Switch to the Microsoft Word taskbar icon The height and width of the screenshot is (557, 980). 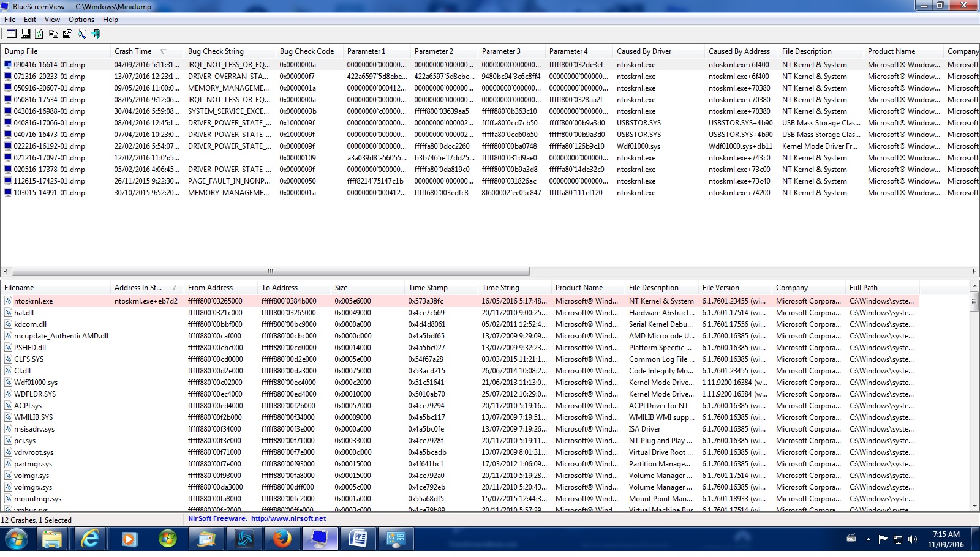[358, 539]
